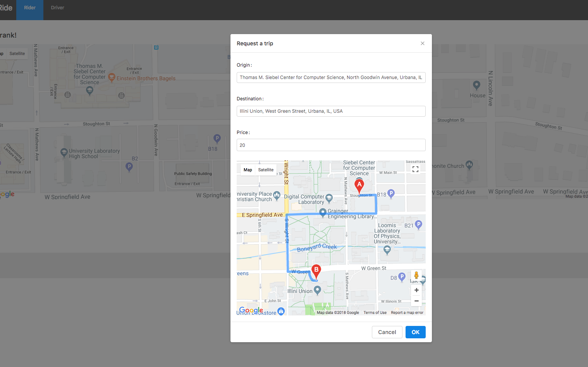Click University Laboratory High School marker
Screen dimensions: 588x367
(x=64, y=153)
